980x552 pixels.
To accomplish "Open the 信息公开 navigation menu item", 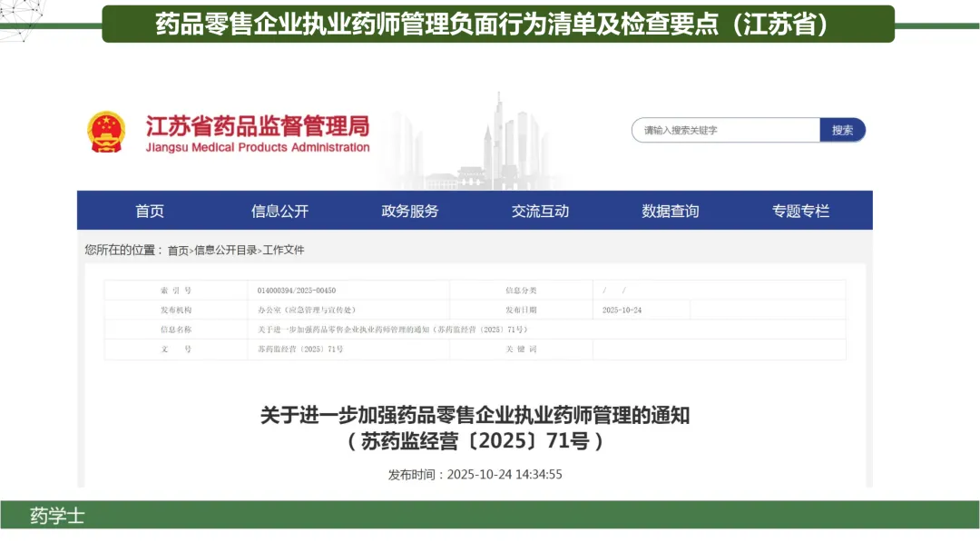I will coord(280,212).
